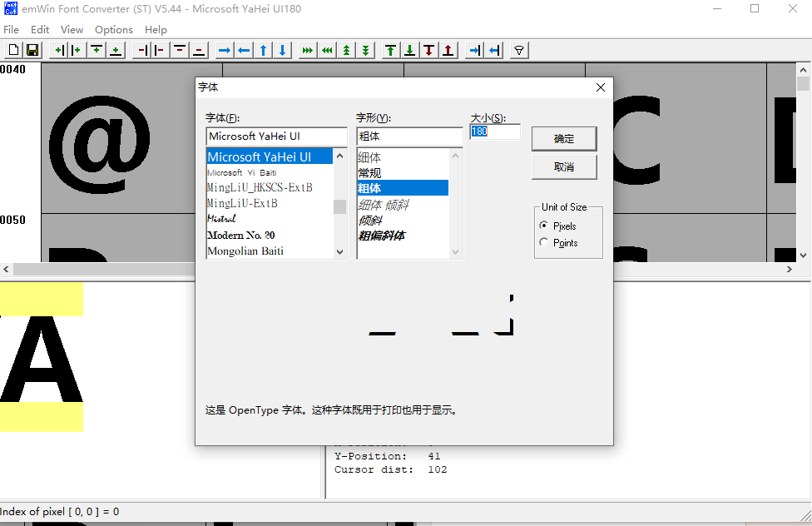The height and width of the screenshot is (526, 812).
Task: Delete the bottom row (red minus above bar)
Action: click(199, 50)
